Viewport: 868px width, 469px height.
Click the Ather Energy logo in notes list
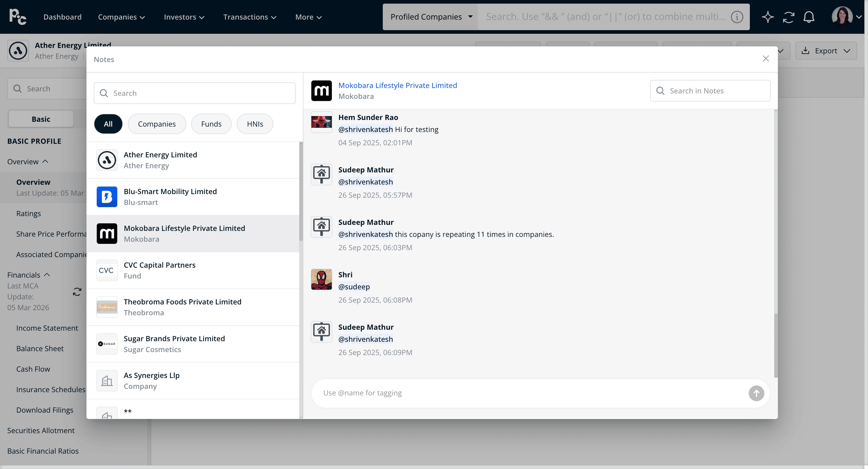pos(107,160)
